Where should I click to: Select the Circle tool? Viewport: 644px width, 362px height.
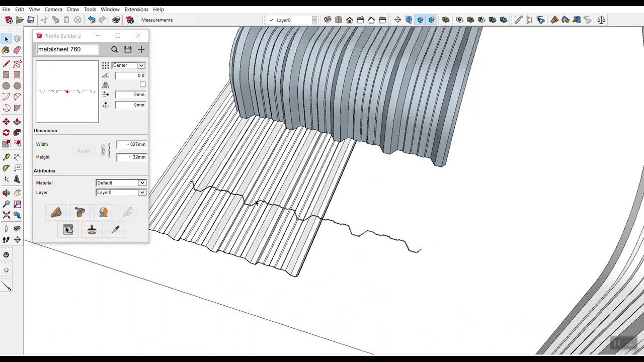(x=6, y=86)
